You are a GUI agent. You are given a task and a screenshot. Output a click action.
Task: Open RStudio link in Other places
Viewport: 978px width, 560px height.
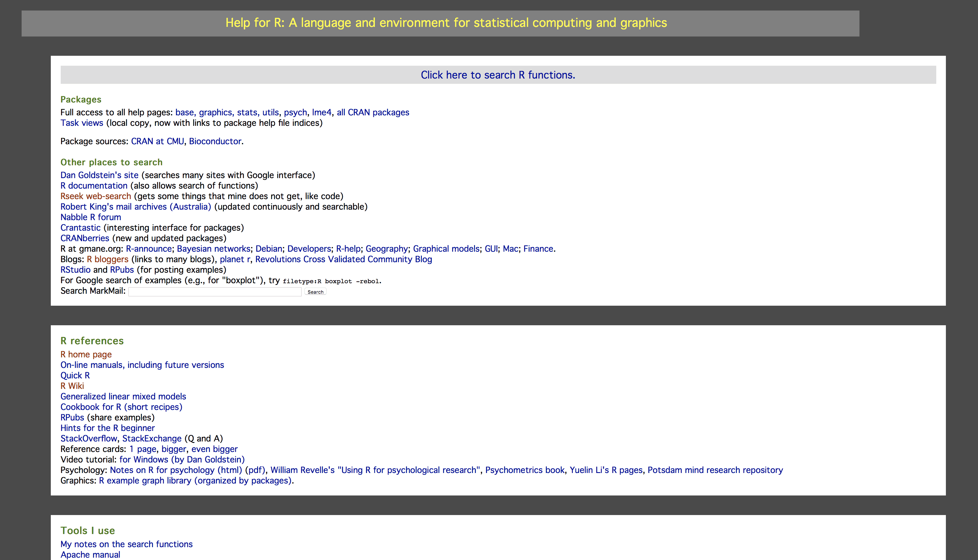(x=75, y=269)
